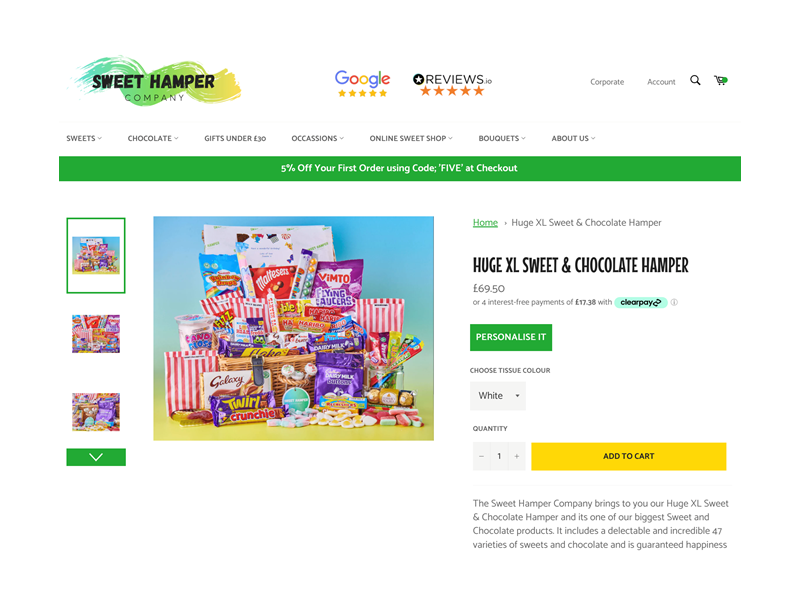Open the search magnifier icon
Viewport: 800px width, 600px height.
[695, 80]
